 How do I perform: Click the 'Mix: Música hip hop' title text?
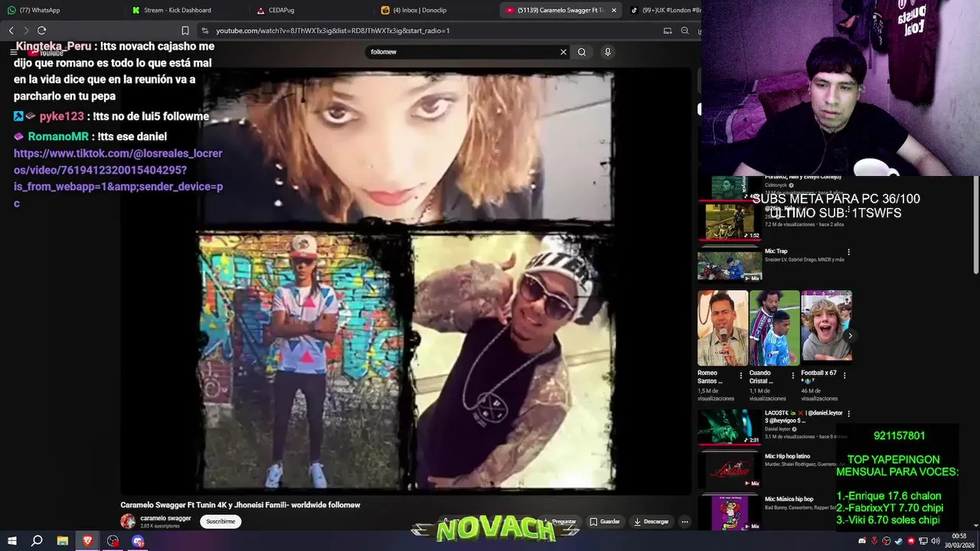tap(789, 499)
